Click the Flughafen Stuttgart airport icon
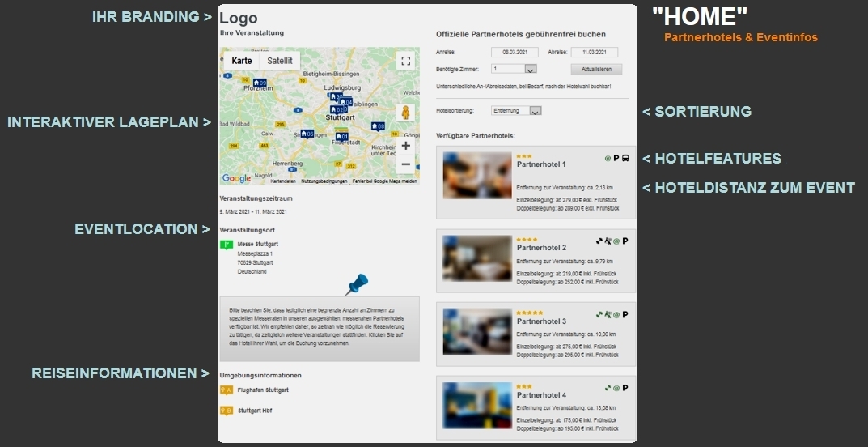The width and height of the screenshot is (868, 447). pyautogui.click(x=227, y=390)
